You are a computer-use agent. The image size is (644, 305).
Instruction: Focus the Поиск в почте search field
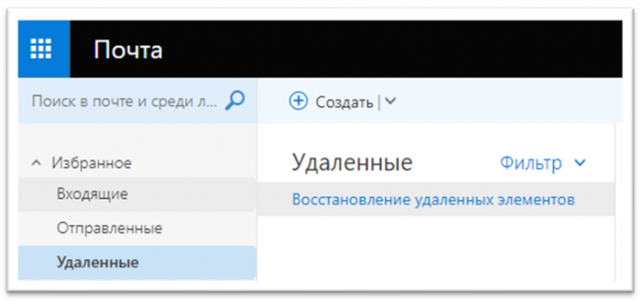point(125,101)
